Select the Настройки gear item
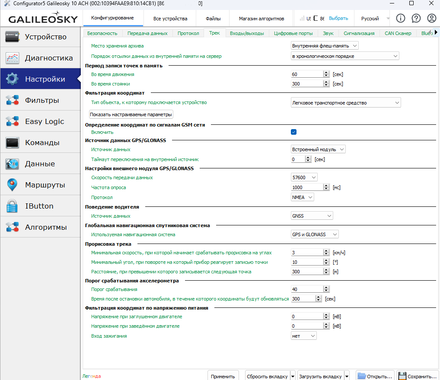 click(40, 79)
